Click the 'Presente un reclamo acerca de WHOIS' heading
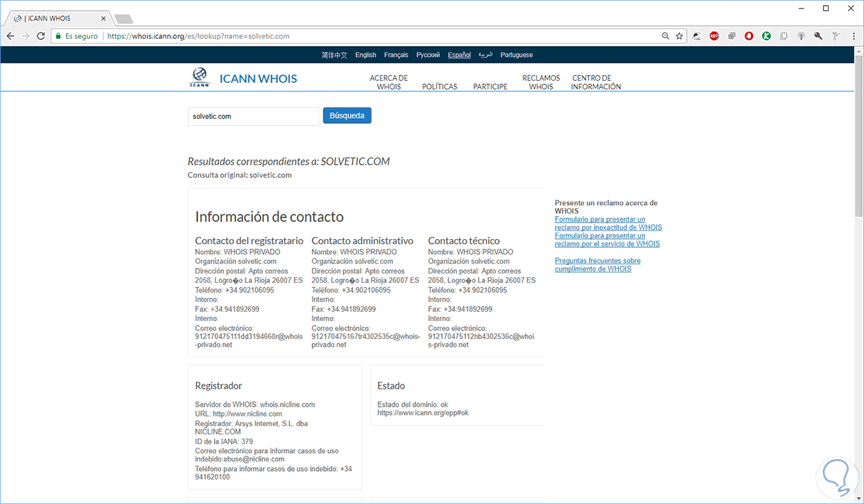 pyautogui.click(x=606, y=207)
